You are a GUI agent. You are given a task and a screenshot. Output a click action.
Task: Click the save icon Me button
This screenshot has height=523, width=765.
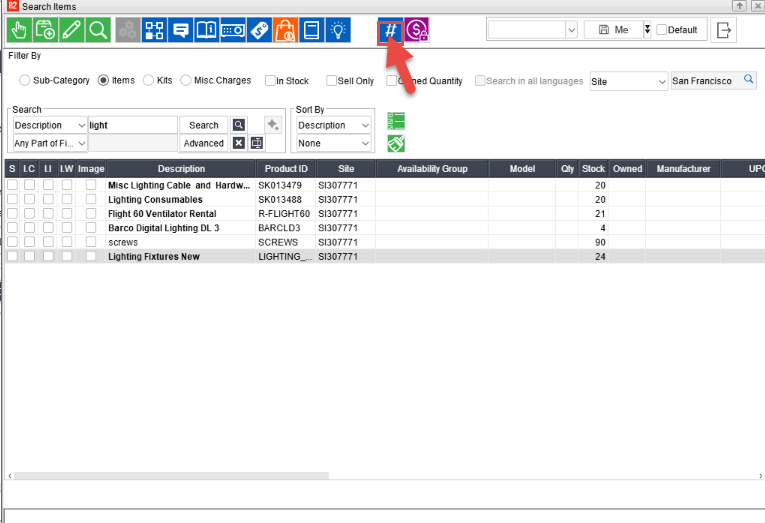point(613,30)
